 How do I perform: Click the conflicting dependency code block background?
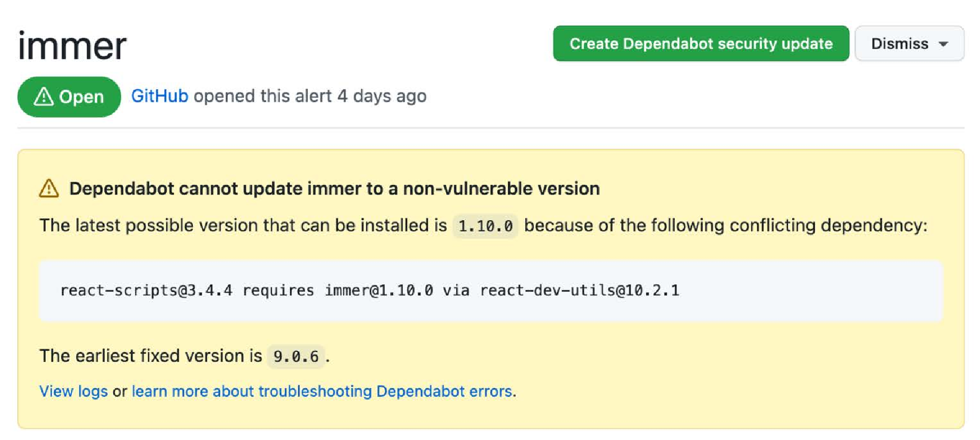(491, 291)
